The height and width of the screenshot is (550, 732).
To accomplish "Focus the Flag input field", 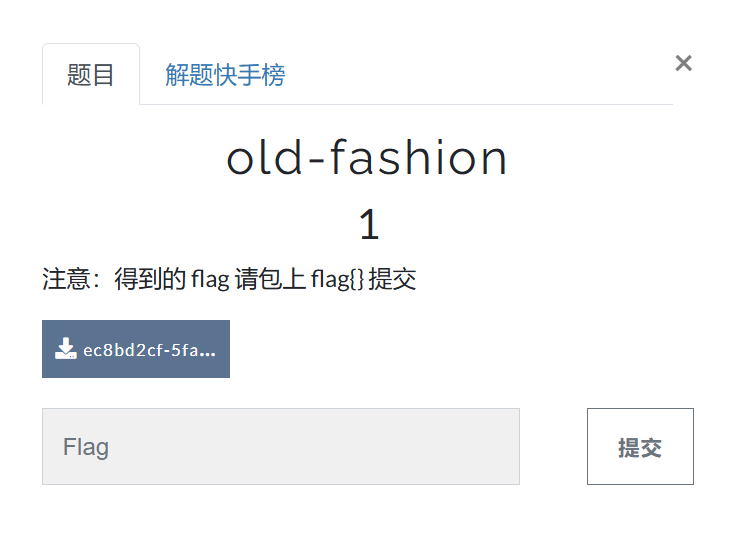I will [x=280, y=446].
